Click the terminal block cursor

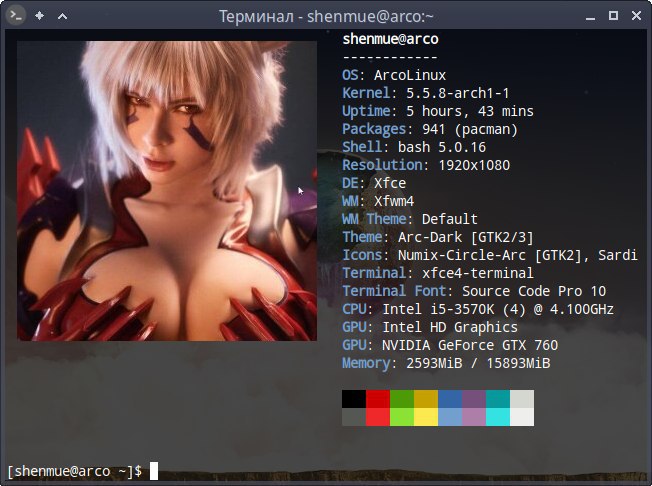[154, 471]
